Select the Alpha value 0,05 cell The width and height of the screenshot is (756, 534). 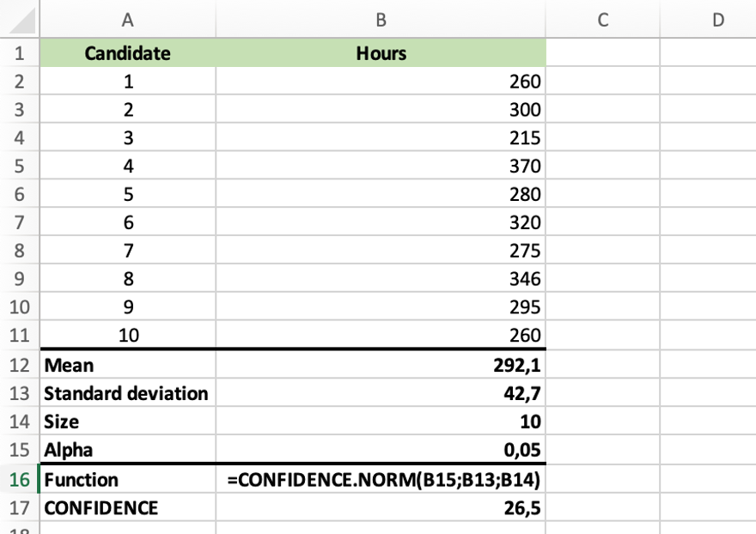[381, 450]
